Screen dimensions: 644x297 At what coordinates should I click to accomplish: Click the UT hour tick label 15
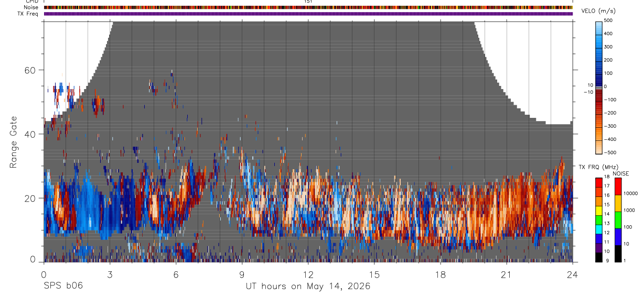click(374, 274)
